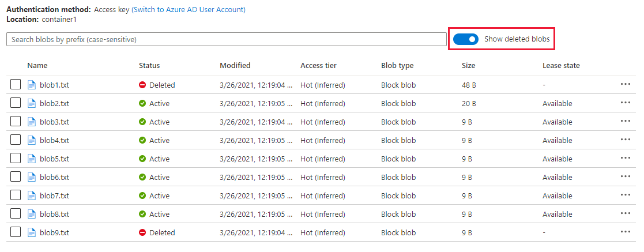Click Switch to Azure AD User Account
Screen dimensions: 644x252
pos(189,9)
